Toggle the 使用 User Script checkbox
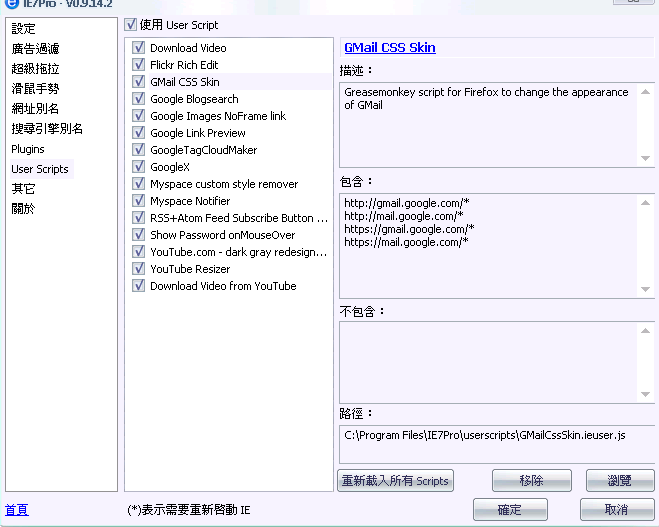659x527 pixels. (x=131, y=25)
